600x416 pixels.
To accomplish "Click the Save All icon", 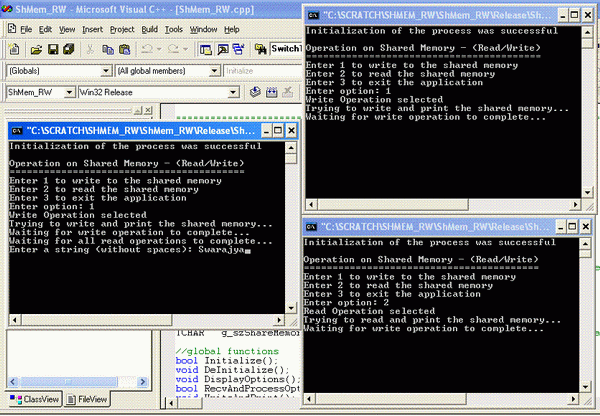I will (x=69, y=49).
